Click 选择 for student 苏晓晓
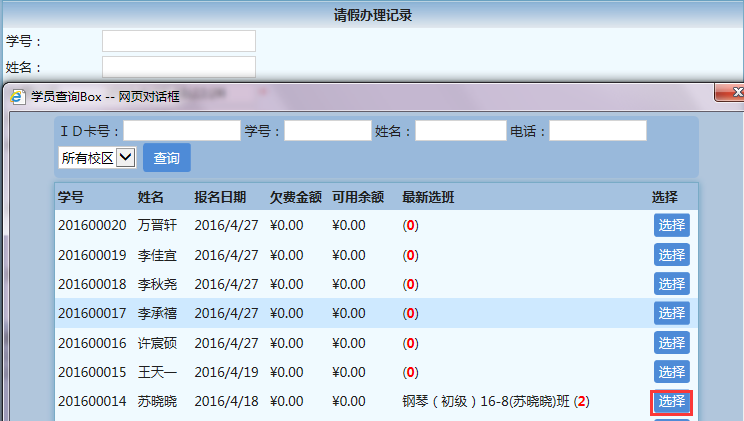 pos(671,402)
